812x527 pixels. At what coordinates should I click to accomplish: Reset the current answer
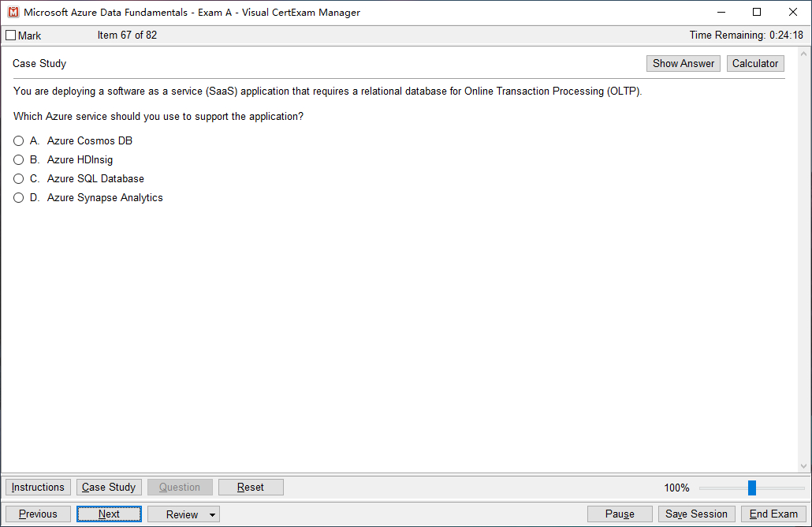coord(251,488)
